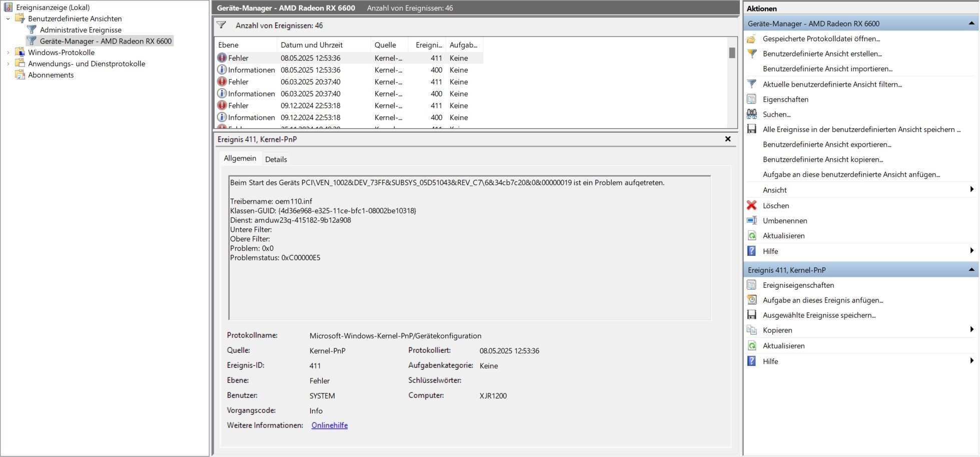Viewport: 980px width, 457px height.
Task: Click the Aktualisieren icon under Kopieren
Action: click(x=751, y=345)
